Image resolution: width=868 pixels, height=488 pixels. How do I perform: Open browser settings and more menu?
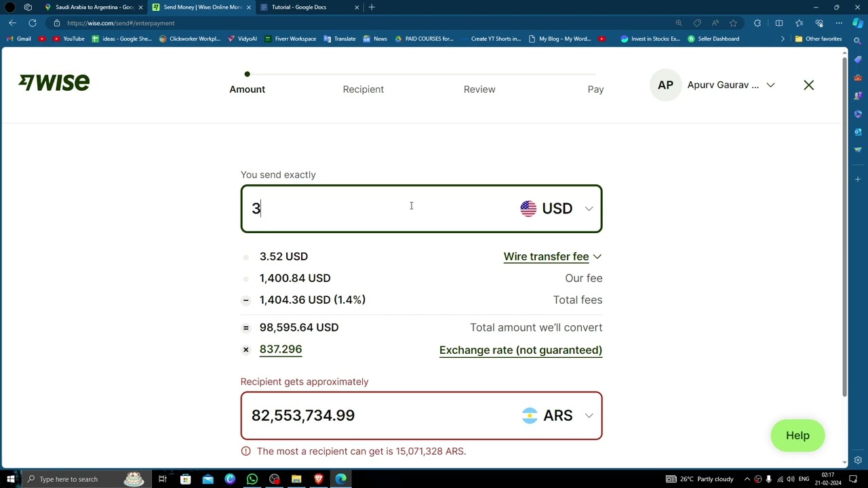coord(839,23)
